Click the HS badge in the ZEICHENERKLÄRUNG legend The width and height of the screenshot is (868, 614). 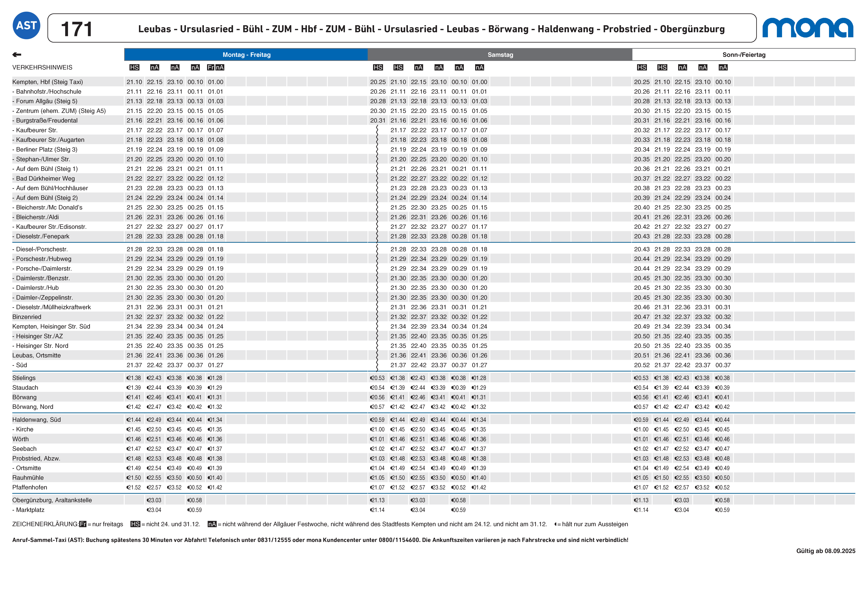(x=135, y=524)
